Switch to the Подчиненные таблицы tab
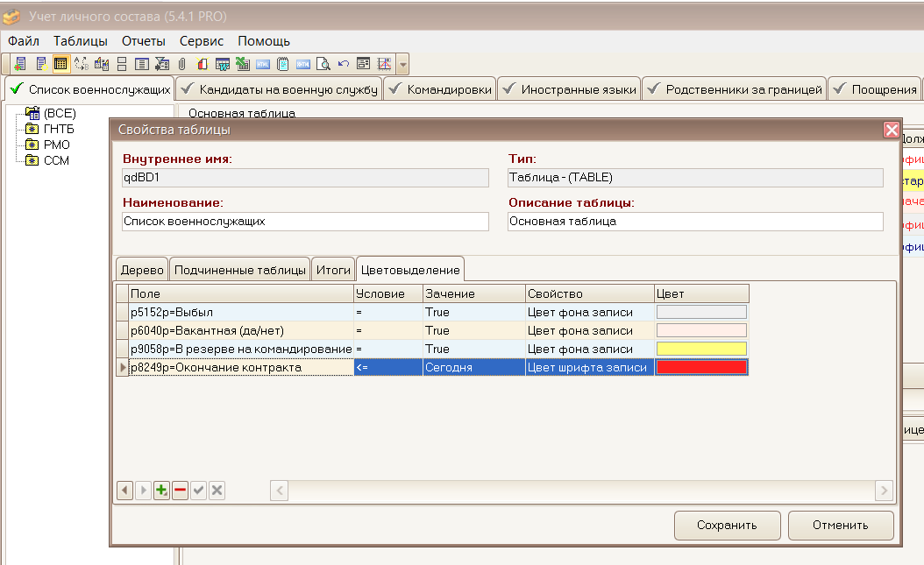 (238, 270)
